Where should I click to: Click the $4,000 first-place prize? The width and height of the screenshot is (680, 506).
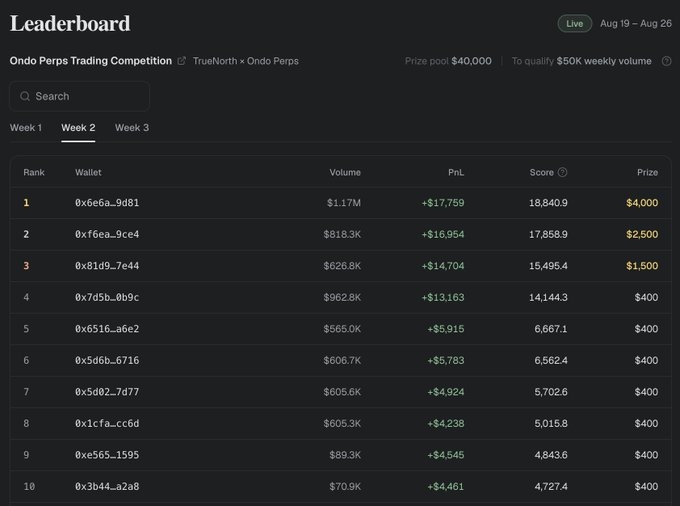[642, 202]
